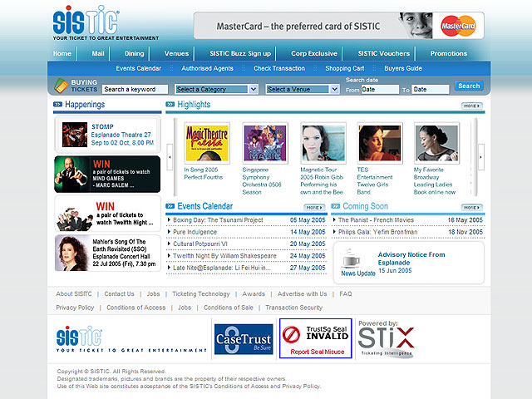Screen dimensions: 532x399
Task: Click the Search a keyword field
Action: pyautogui.click(x=135, y=89)
